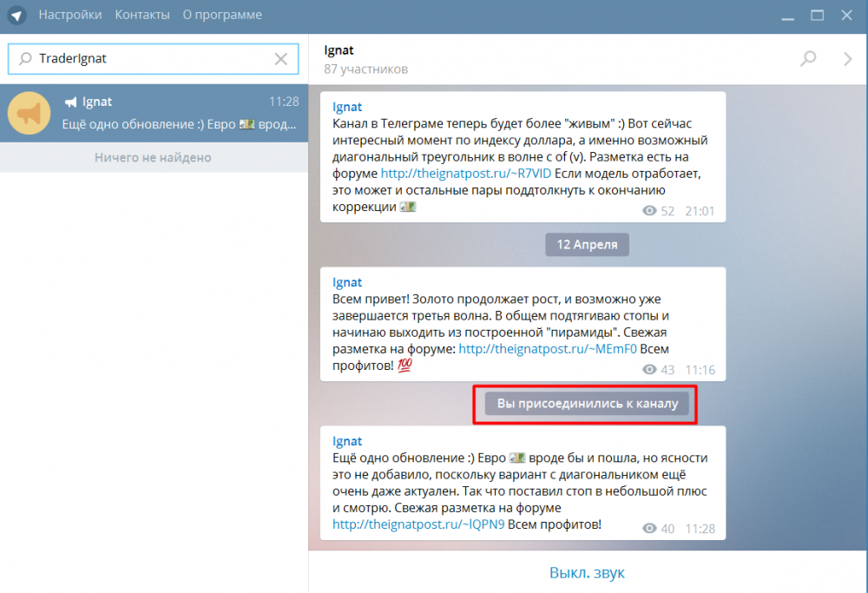Screen dimensions: 868x593
Task: Click banknote emoji after word коррекции
Action: pyautogui.click(x=407, y=207)
